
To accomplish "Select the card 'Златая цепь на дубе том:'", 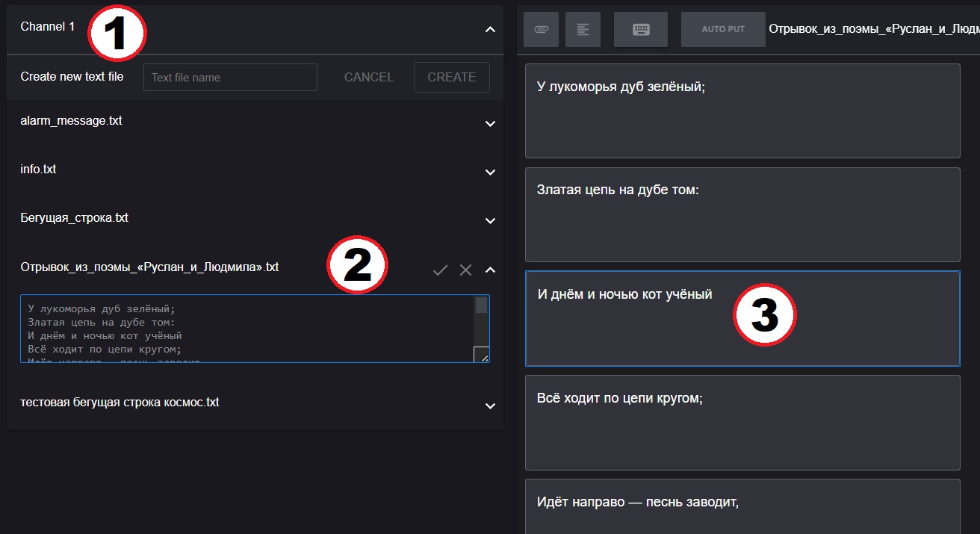I will pos(742,214).
